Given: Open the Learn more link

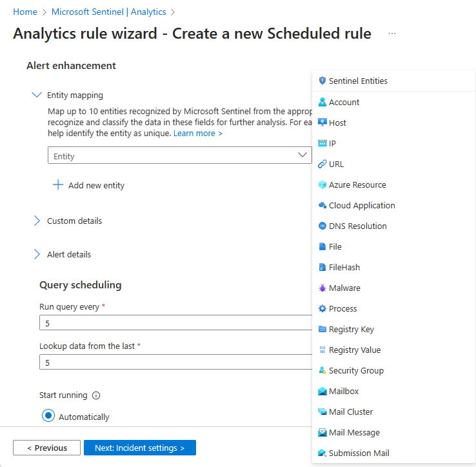Looking at the screenshot, I should click(x=198, y=133).
